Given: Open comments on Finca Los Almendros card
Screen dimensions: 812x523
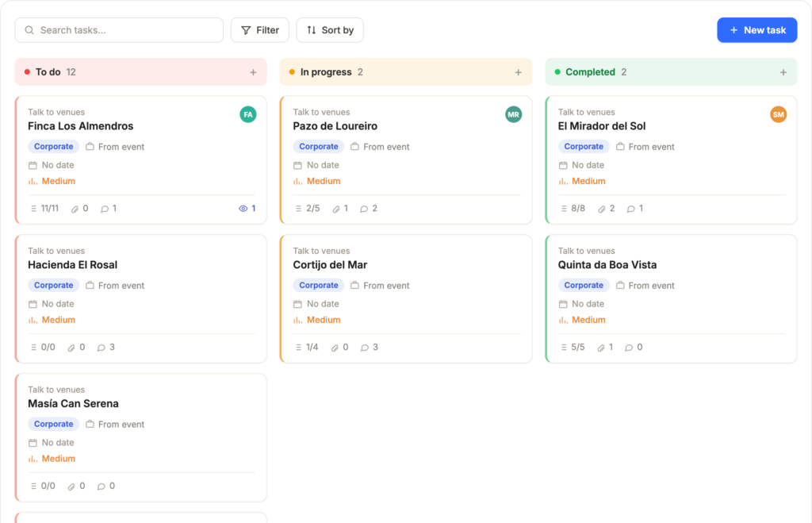Looking at the screenshot, I should coord(108,209).
